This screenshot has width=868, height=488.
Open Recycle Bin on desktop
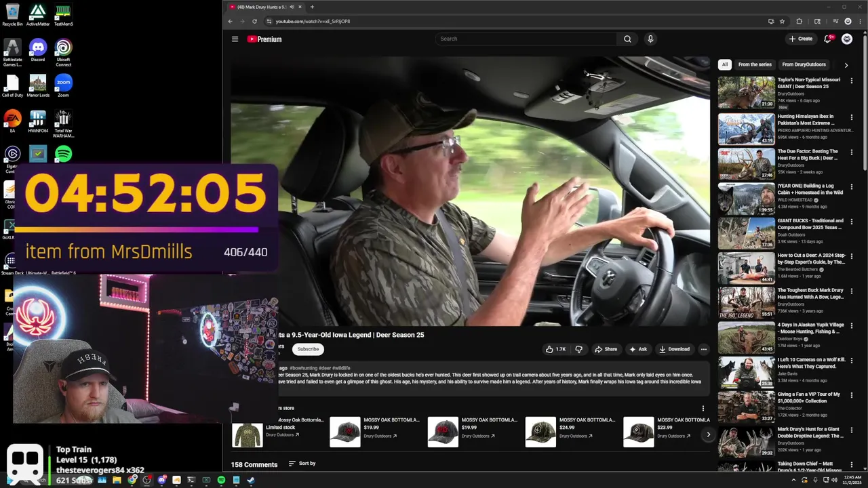coord(12,15)
